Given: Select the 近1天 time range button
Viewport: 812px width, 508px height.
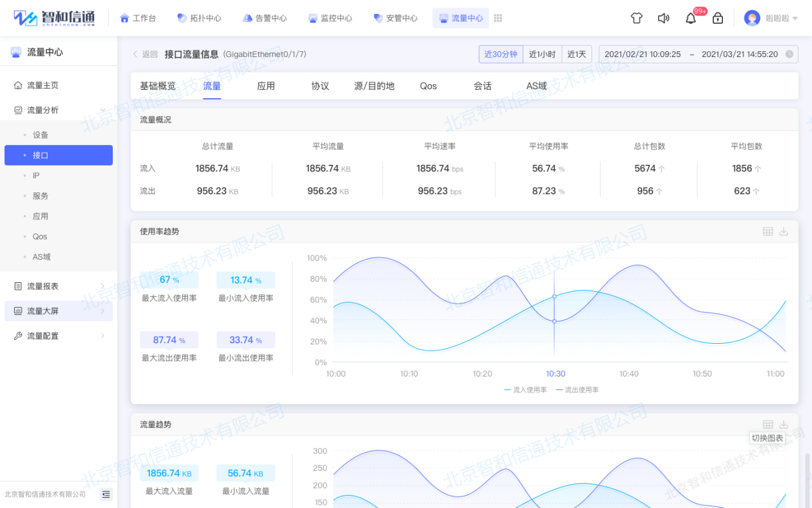Looking at the screenshot, I should click(577, 55).
